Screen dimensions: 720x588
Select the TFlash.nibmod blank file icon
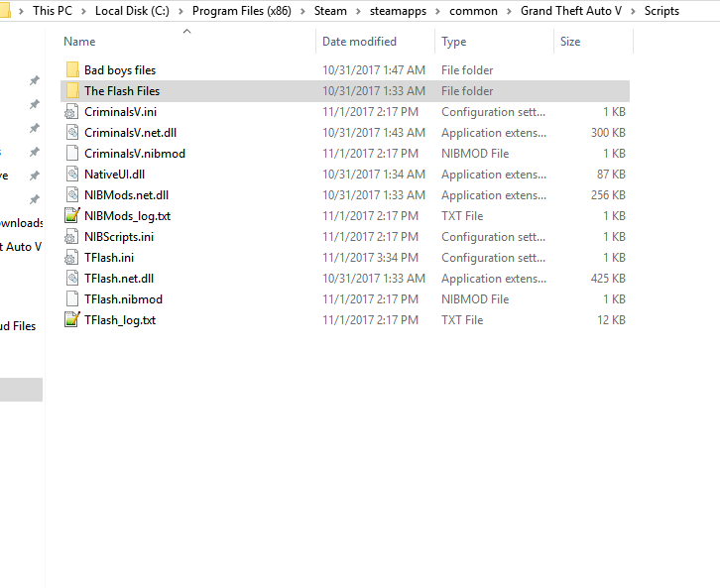pos(71,298)
